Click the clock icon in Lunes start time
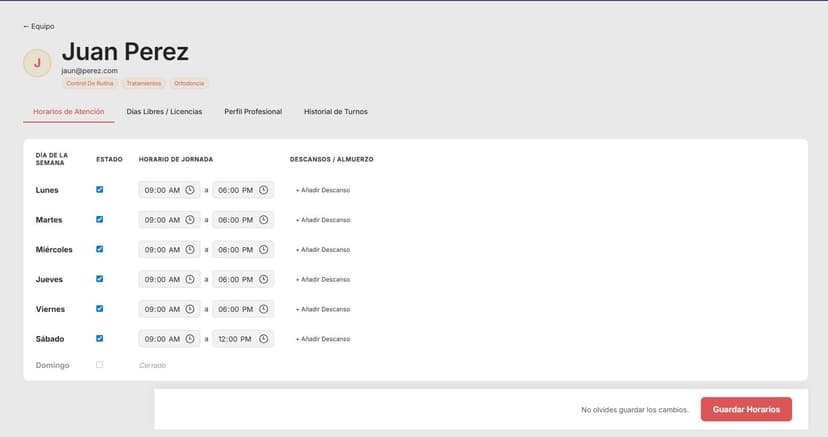The width and height of the screenshot is (828, 437). pyautogui.click(x=190, y=190)
